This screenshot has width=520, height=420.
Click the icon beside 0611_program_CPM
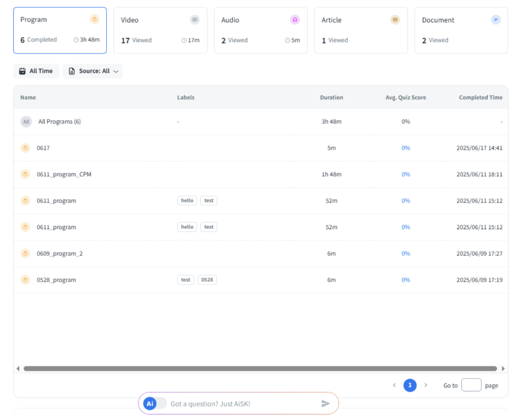pyautogui.click(x=25, y=174)
